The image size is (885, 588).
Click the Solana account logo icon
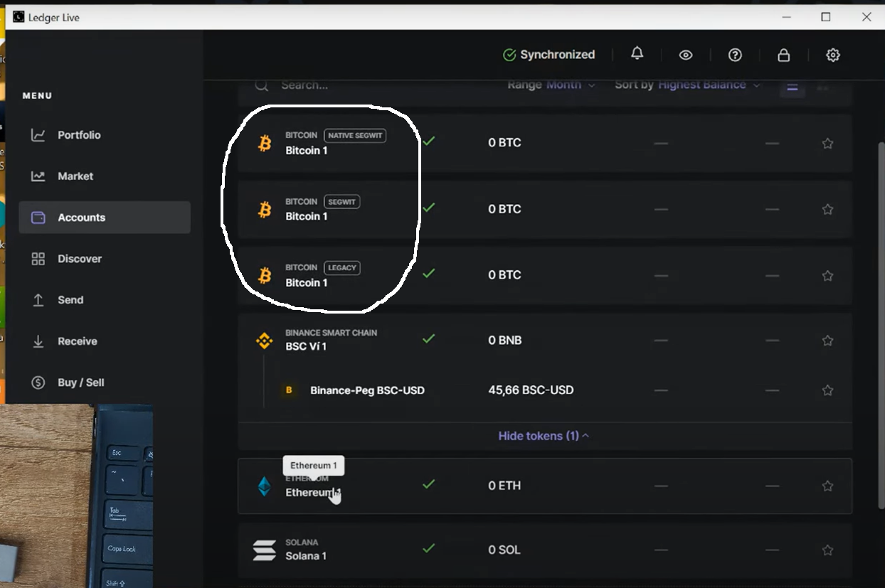265,550
